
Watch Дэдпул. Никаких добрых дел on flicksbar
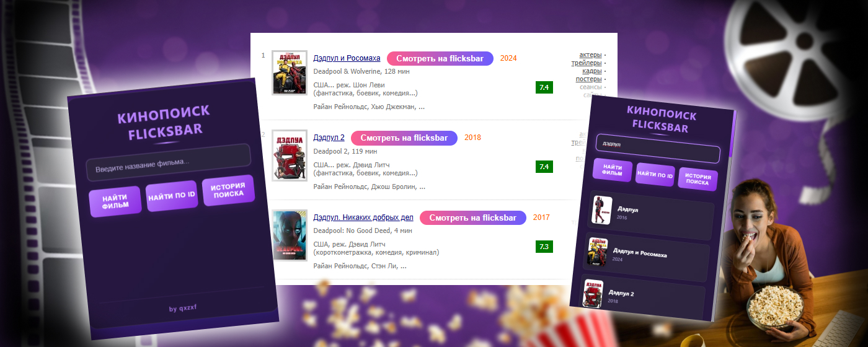[472, 217]
